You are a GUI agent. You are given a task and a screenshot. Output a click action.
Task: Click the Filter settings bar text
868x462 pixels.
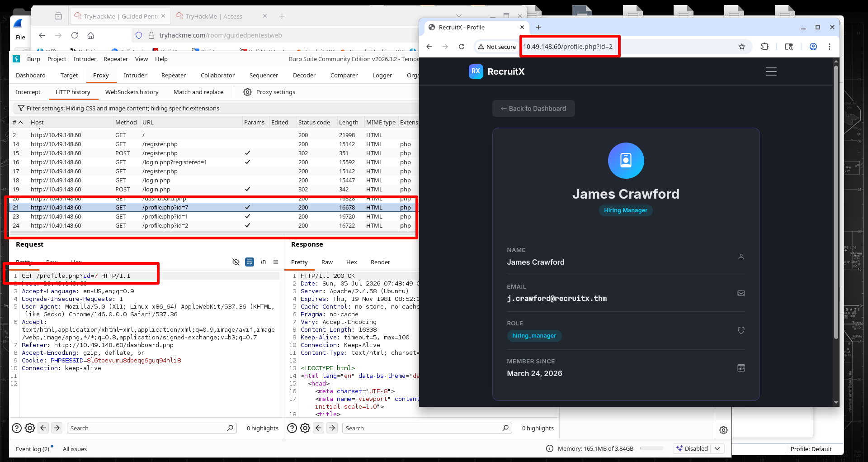[123, 108]
